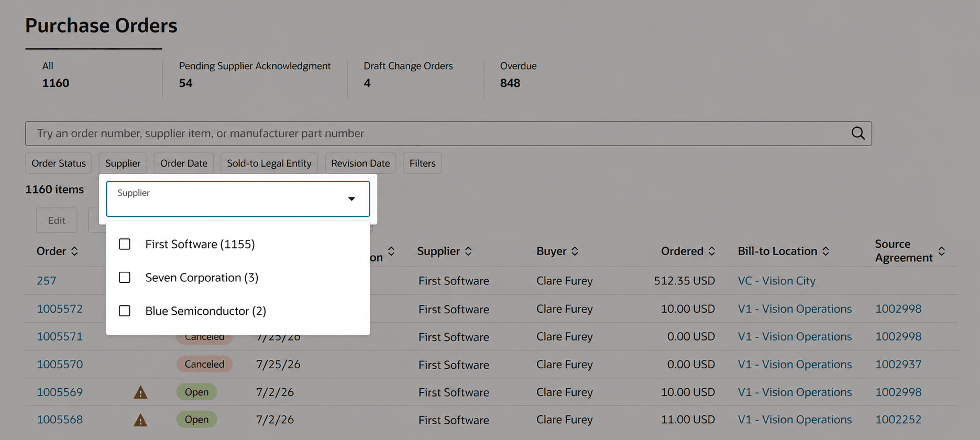
Task: Select the Overdue 848 tab
Action: pos(518,75)
